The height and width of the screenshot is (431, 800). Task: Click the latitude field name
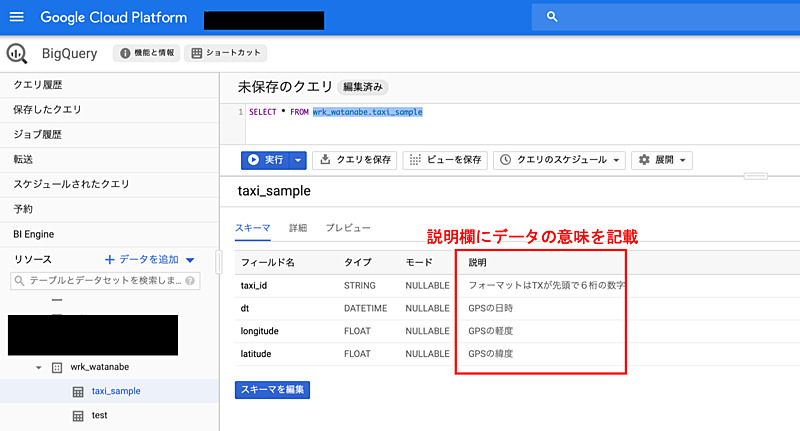click(256, 354)
